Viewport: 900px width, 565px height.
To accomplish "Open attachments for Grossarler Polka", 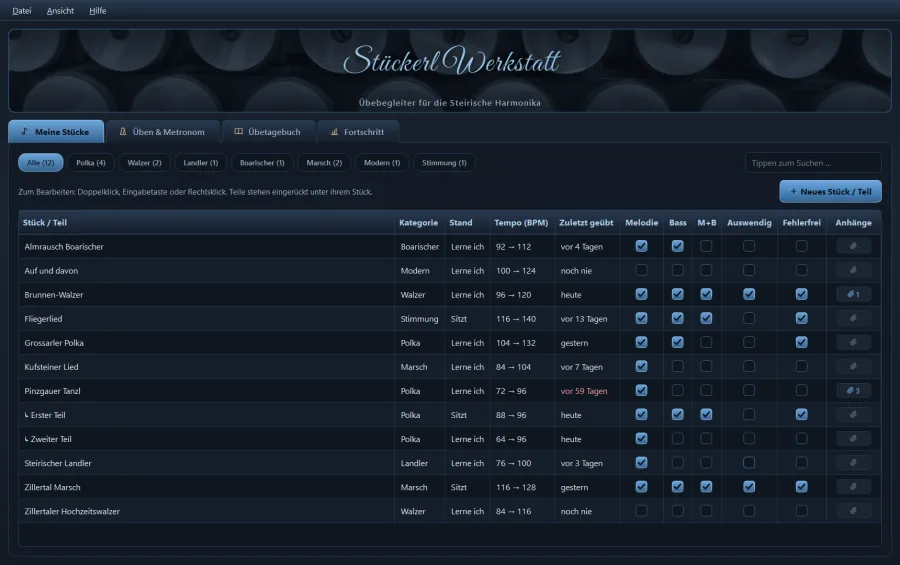I will coord(854,343).
